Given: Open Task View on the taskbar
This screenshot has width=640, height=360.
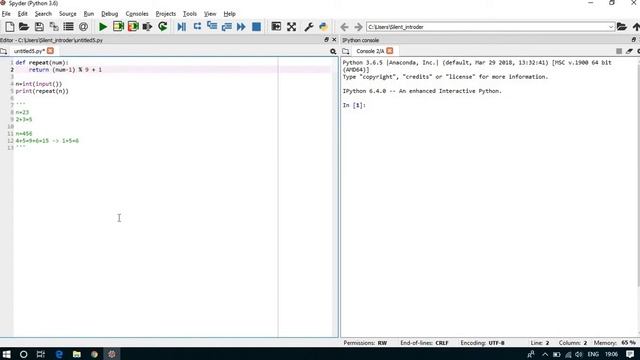Looking at the screenshot, I should coord(40,354).
